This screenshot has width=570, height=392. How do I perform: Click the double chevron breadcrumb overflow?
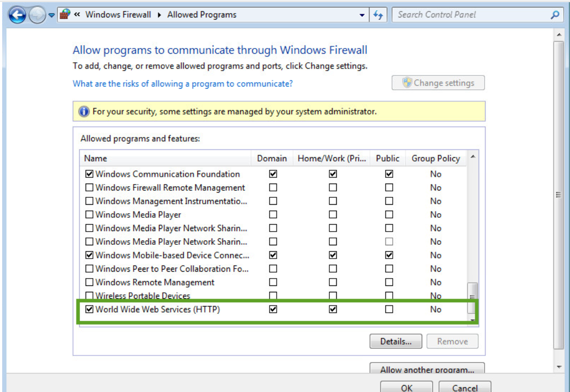point(77,15)
